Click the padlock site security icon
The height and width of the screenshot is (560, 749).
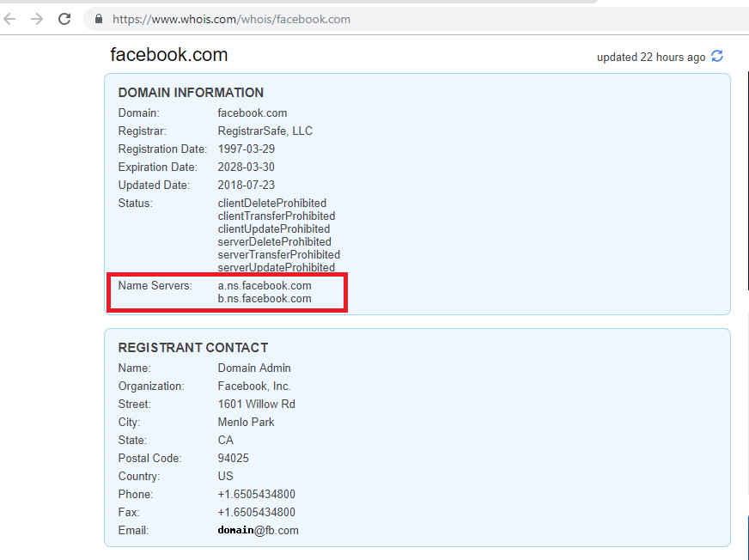click(x=99, y=19)
